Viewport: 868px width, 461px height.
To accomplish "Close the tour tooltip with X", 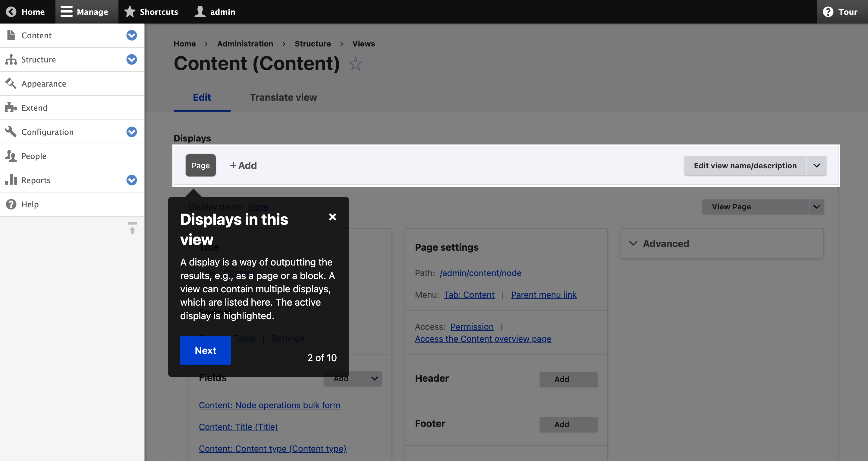I will coord(332,217).
